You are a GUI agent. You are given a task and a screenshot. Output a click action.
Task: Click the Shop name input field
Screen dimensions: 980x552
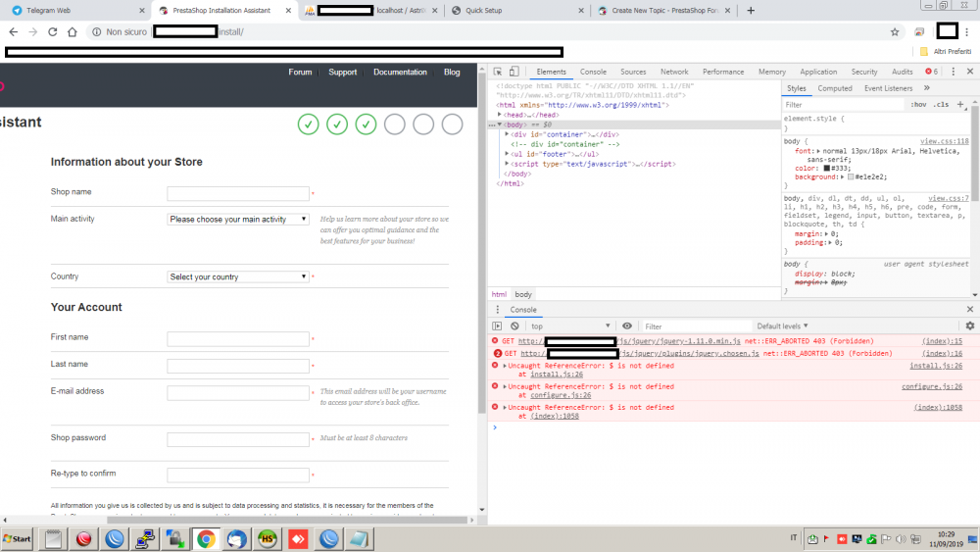point(238,193)
